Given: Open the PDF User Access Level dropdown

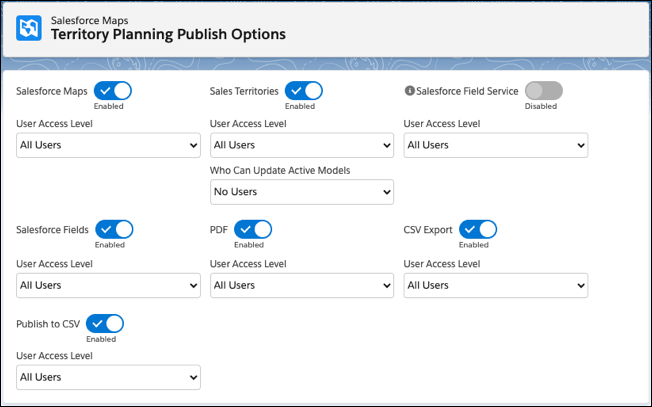Looking at the screenshot, I should 302,286.
